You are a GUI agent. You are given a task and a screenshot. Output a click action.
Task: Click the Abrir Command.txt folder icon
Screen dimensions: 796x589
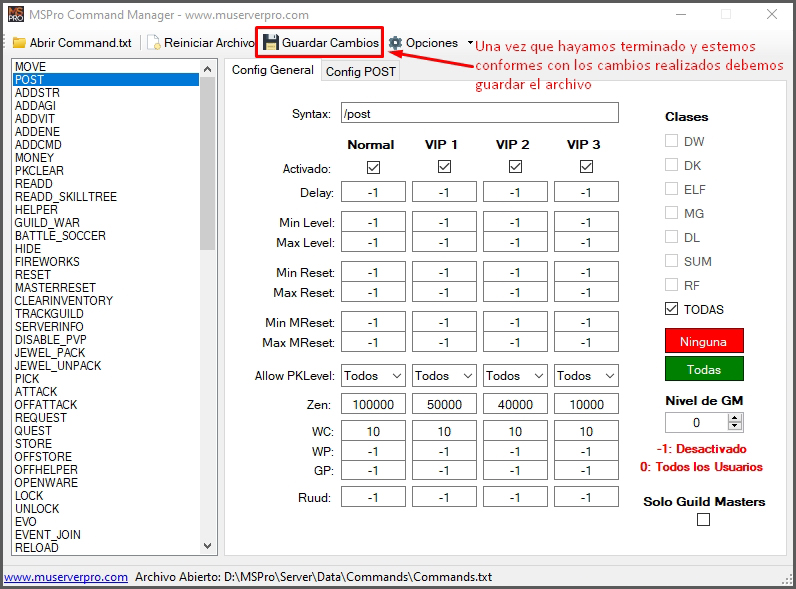click(x=19, y=43)
